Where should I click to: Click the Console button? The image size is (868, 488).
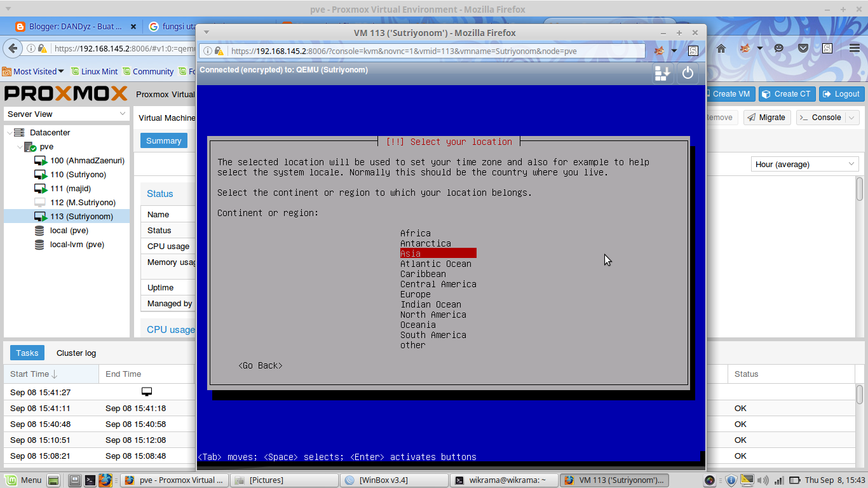point(820,118)
